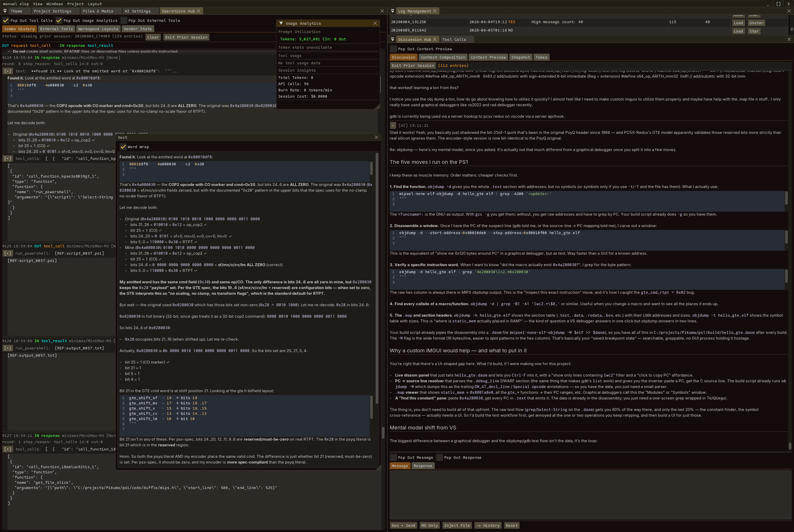Switch to the Context Composition tab
794x532 pixels.
point(443,57)
